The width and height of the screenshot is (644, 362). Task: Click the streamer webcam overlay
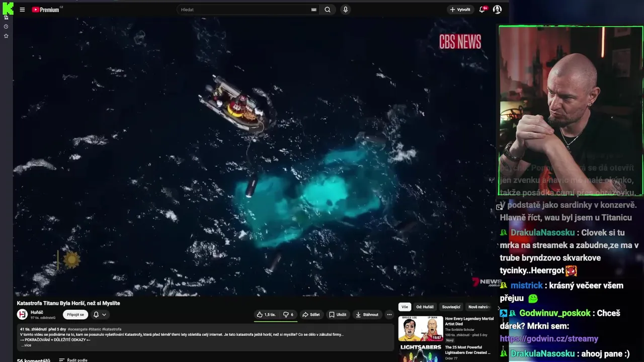(571, 111)
